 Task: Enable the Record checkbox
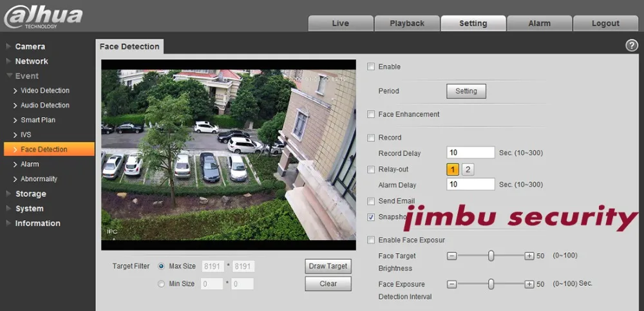[371, 138]
